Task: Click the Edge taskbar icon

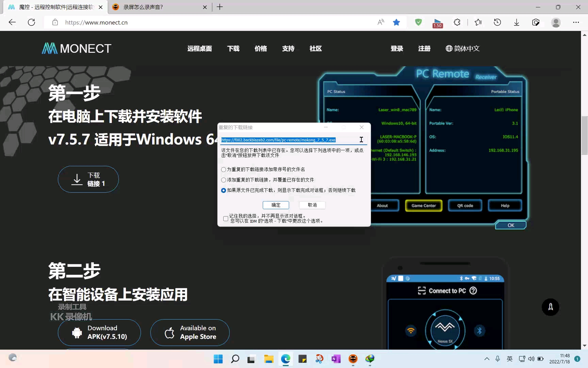Action: coord(285,359)
